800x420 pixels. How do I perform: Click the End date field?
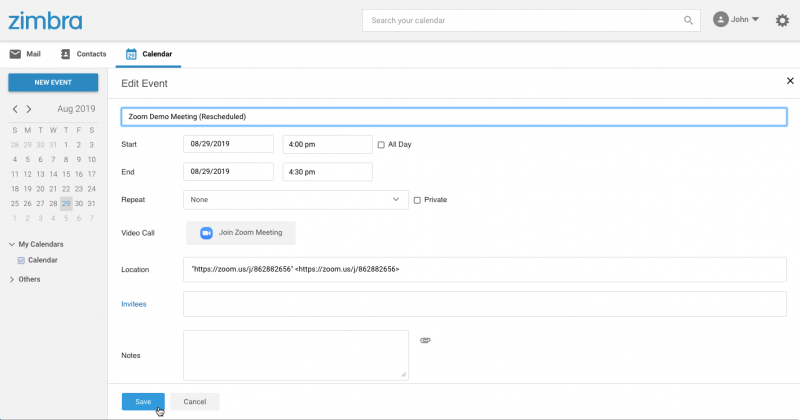tap(228, 171)
